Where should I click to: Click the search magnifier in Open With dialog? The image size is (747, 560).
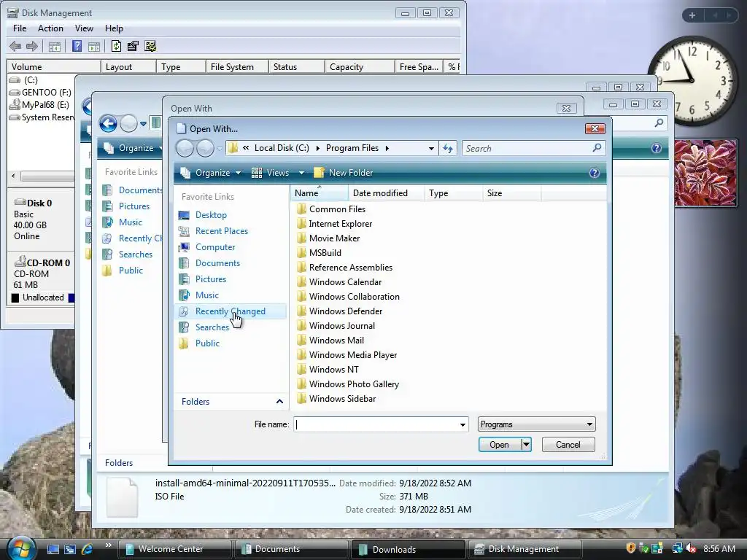tap(597, 148)
